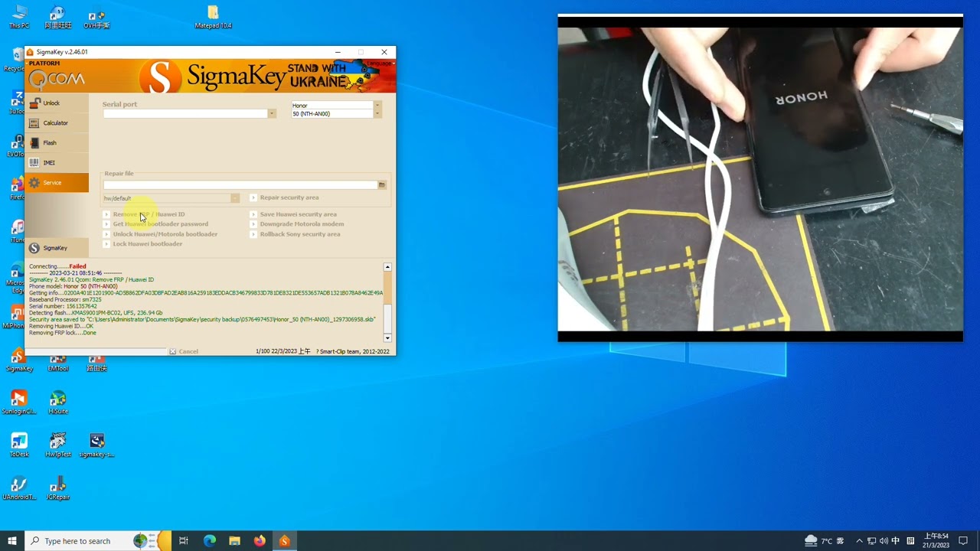Open 路由侠 desktop shortcut
The height and width of the screenshot is (551, 980).
[96, 364]
